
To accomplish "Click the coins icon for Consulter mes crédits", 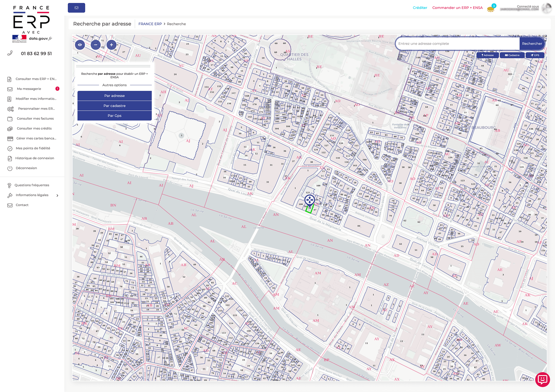I will pyautogui.click(x=10, y=129).
